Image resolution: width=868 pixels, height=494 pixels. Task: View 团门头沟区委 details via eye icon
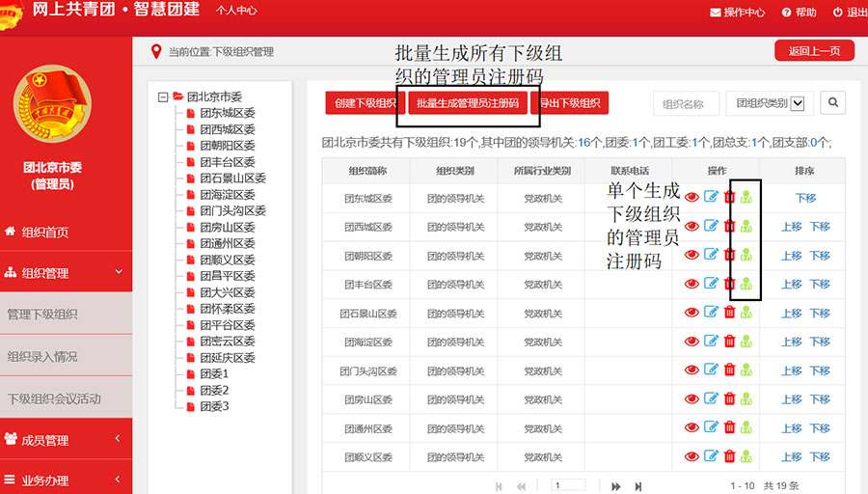tap(692, 370)
